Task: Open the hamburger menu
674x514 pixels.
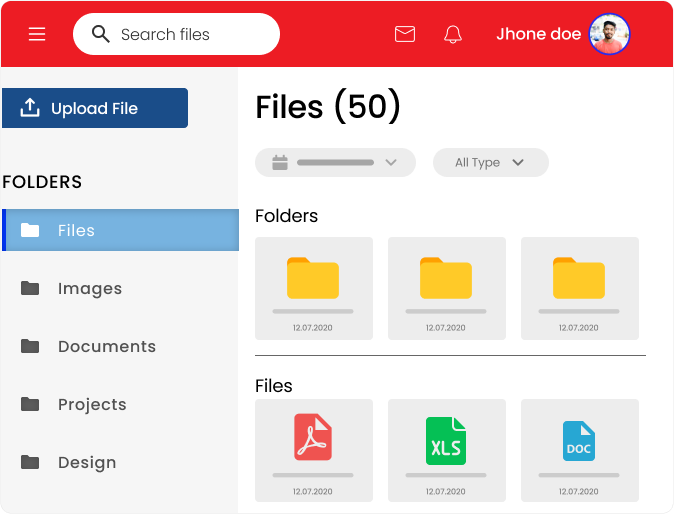Action: pyautogui.click(x=37, y=34)
